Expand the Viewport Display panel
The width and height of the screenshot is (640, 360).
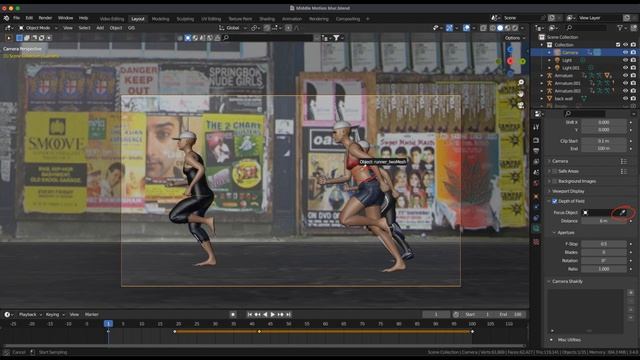(568, 191)
